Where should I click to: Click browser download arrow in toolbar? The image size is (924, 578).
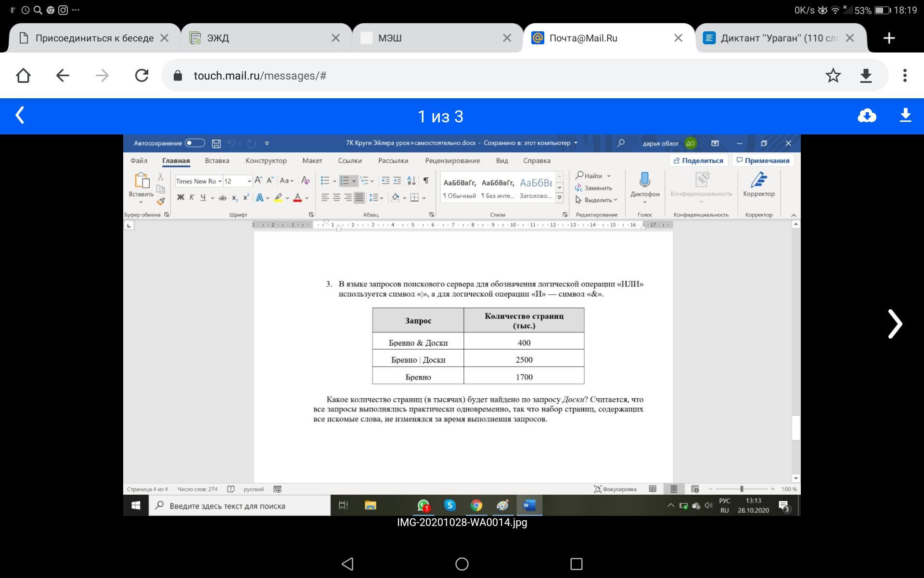pyautogui.click(x=866, y=76)
